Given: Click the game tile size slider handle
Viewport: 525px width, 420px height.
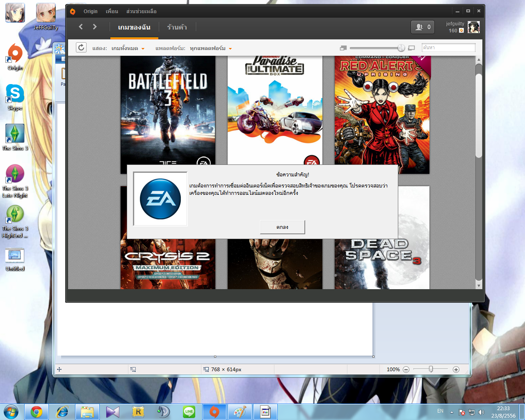Looking at the screenshot, I should tap(401, 48).
